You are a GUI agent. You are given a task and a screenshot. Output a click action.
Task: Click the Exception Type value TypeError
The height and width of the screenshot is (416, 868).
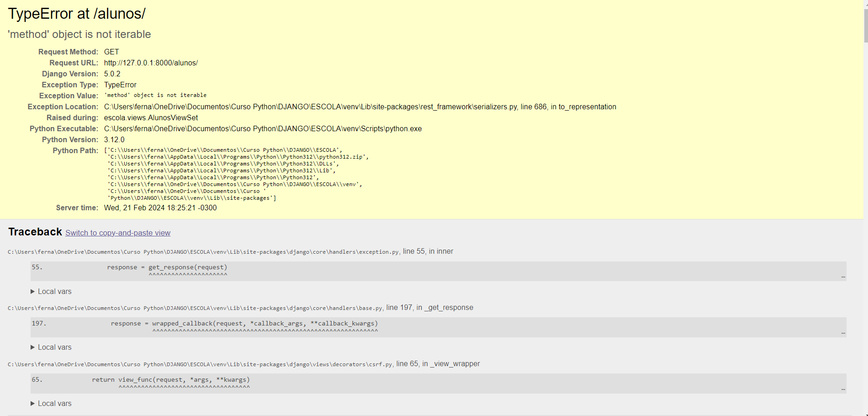coord(120,85)
